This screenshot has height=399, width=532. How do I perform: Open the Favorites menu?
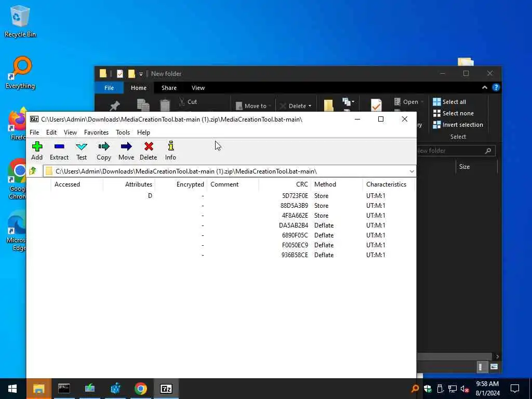[96, 132]
